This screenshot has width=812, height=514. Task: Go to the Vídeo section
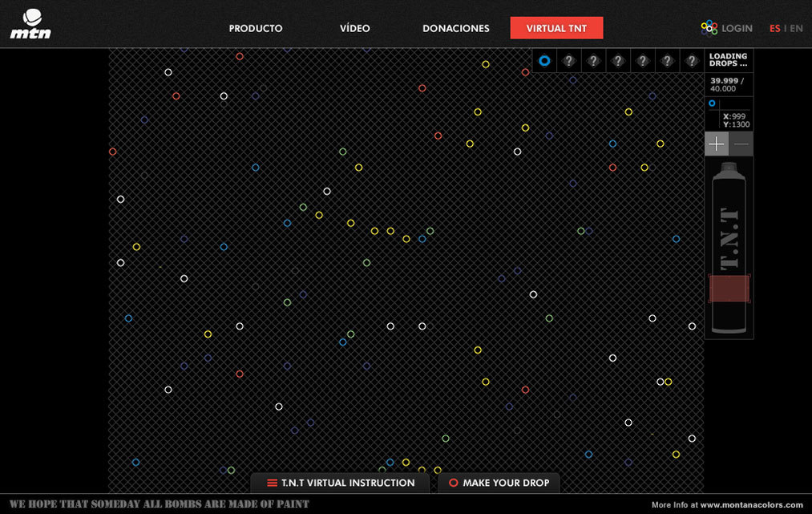354,28
